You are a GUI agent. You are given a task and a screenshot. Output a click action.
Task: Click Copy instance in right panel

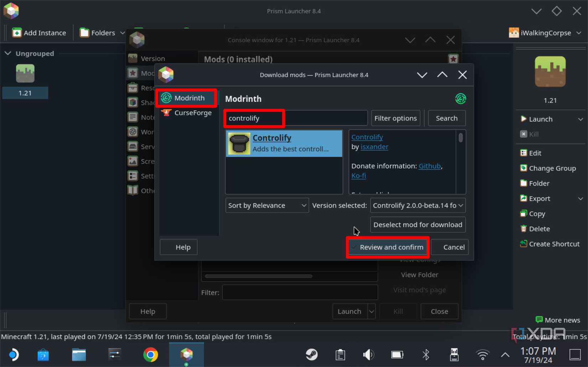[532, 214]
